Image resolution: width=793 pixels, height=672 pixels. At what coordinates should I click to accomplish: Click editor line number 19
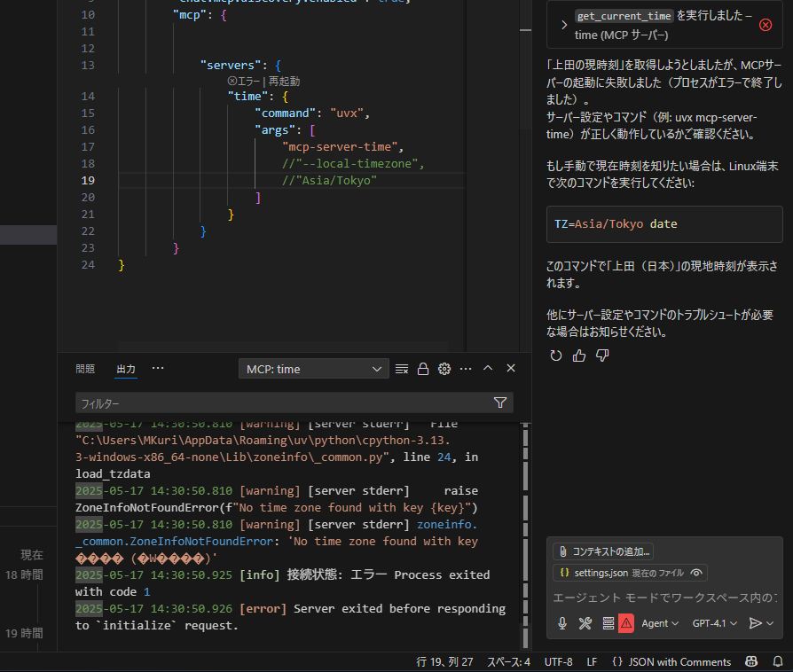pyautogui.click(x=88, y=181)
